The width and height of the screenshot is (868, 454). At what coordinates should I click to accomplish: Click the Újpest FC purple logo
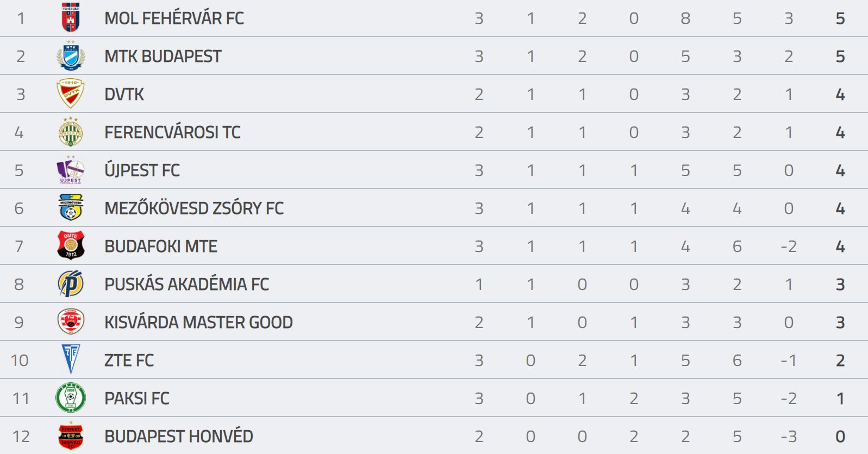coord(71,169)
